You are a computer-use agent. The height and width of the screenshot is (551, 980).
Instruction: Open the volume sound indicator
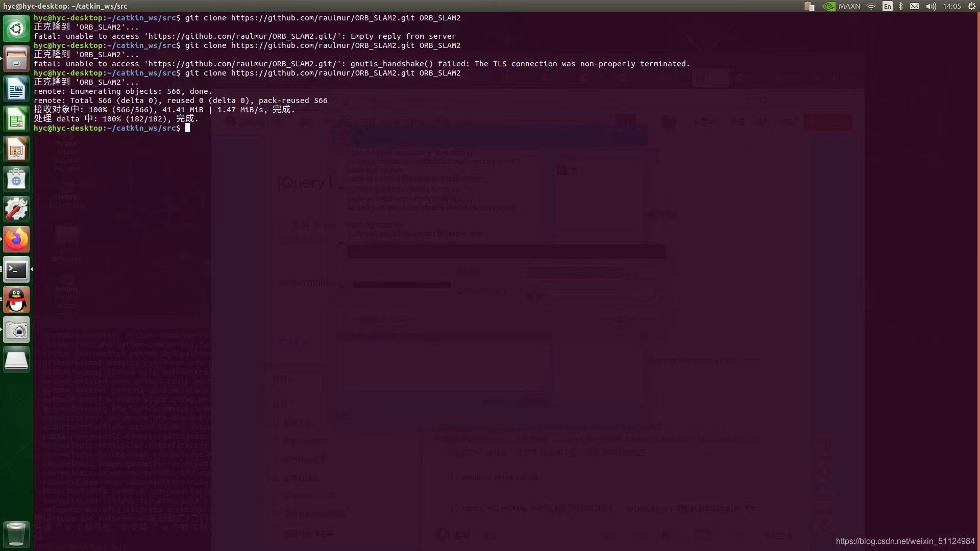pyautogui.click(x=931, y=6)
